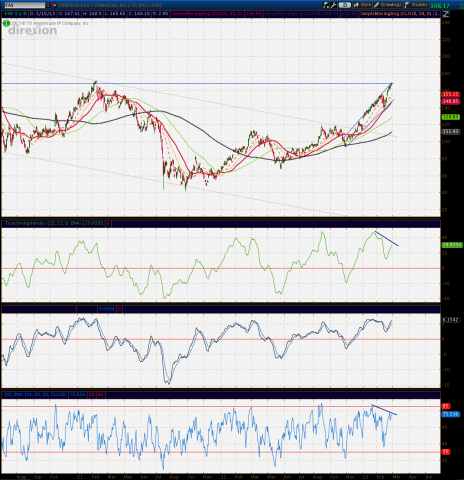The width and height of the screenshot is (464, 480).
Task: Open the Studies menu
Action: point(416,5)
